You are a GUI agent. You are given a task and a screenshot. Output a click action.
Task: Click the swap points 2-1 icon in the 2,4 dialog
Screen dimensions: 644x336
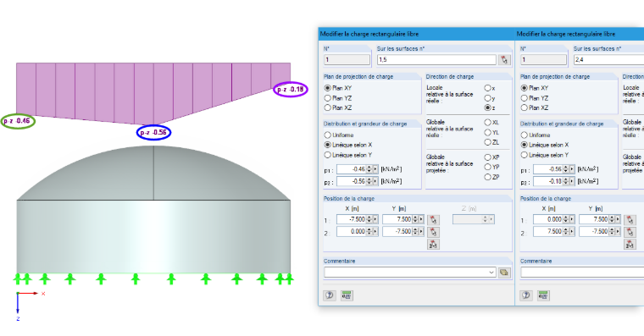pyautogui.click(x=630, y=245)
